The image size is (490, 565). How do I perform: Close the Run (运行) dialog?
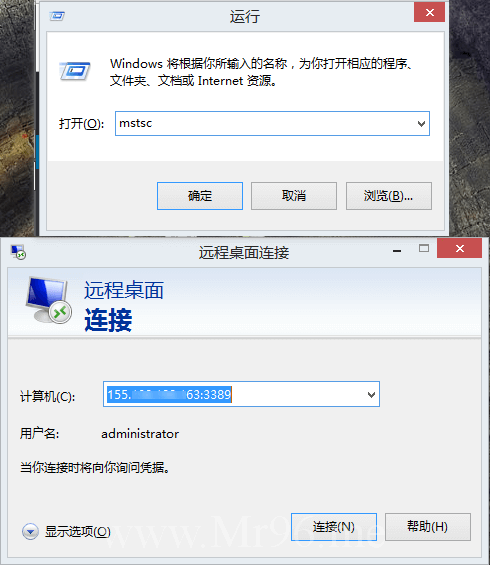429,13
